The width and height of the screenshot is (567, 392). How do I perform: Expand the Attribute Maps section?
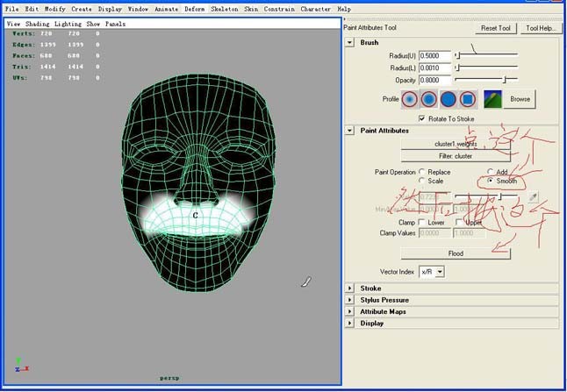tap(349, 311)
